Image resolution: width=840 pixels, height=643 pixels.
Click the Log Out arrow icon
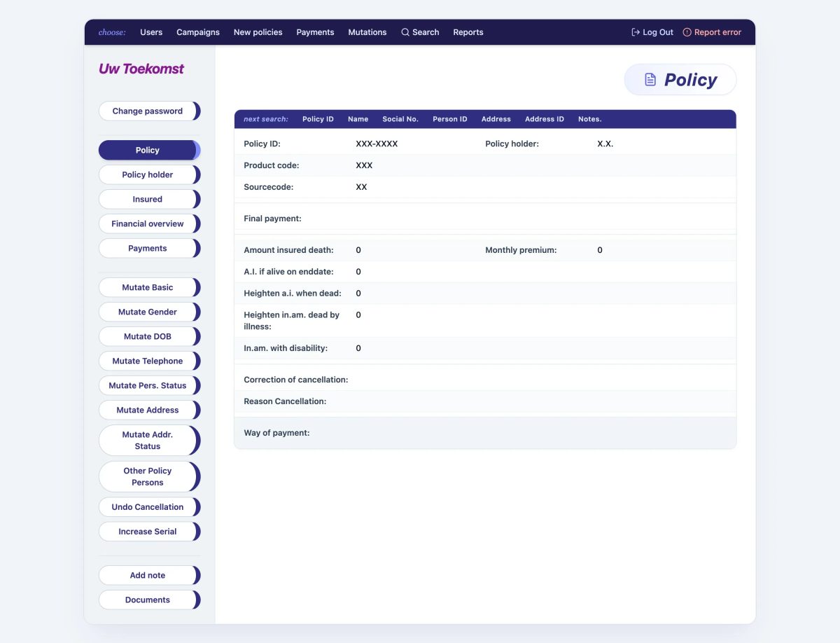click(636, 32)
